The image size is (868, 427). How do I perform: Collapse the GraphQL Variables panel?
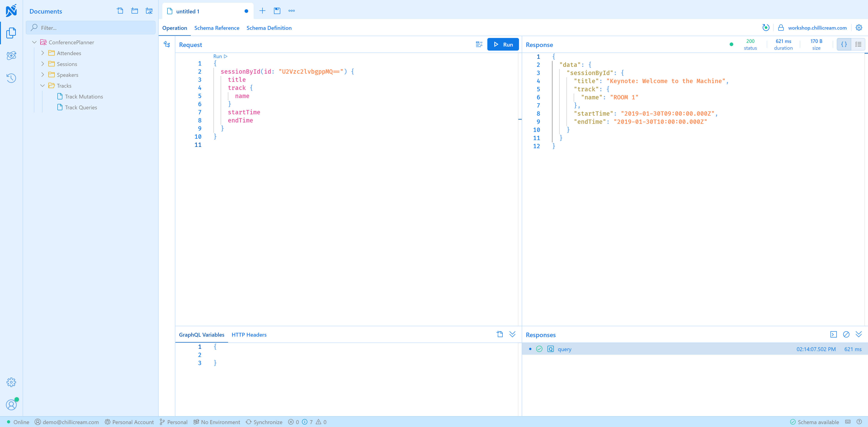coord(512,334)
